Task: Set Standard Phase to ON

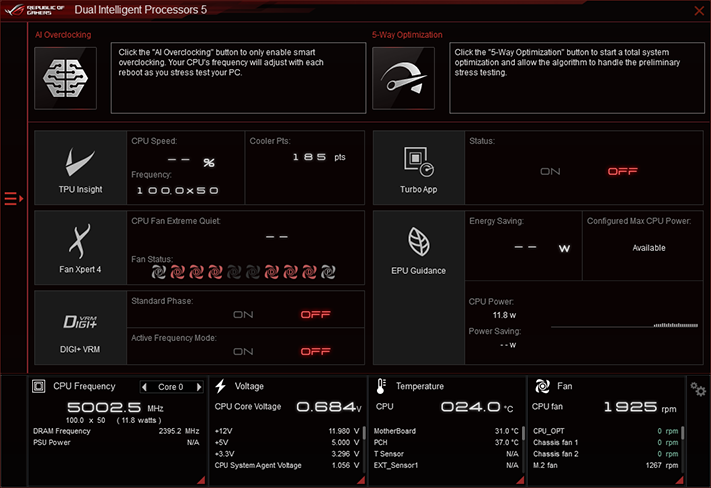Action: click(243, 315)
